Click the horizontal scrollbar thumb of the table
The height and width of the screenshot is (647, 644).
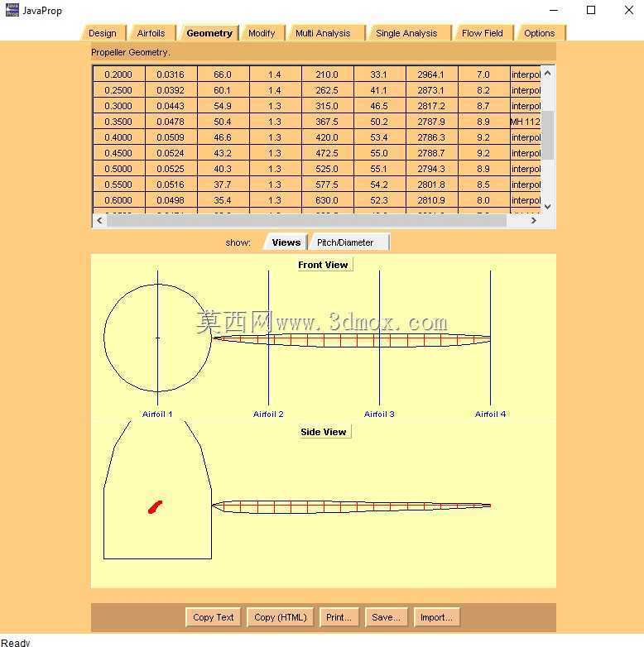(307, 220)
